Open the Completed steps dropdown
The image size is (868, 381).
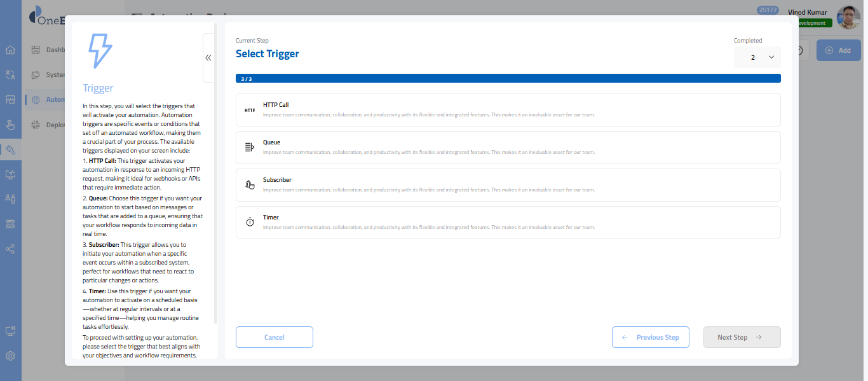(x=757, y=57)
